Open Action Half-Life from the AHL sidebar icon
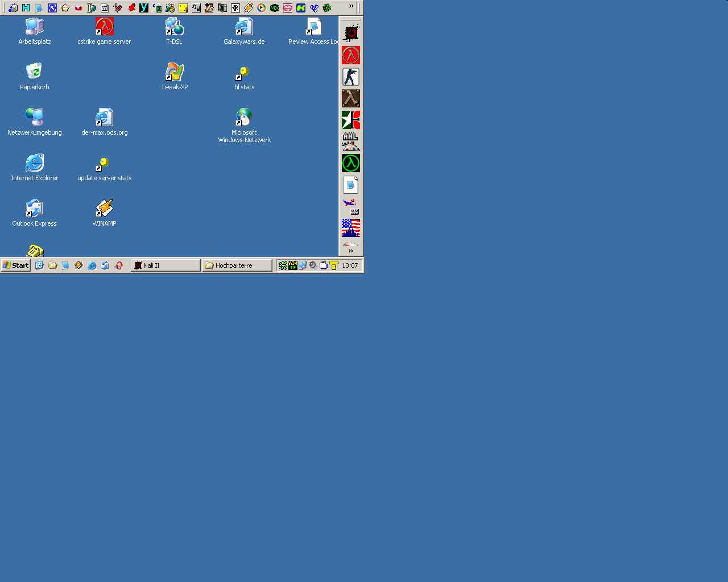728x582 pixels. click(x=351, y=140)
